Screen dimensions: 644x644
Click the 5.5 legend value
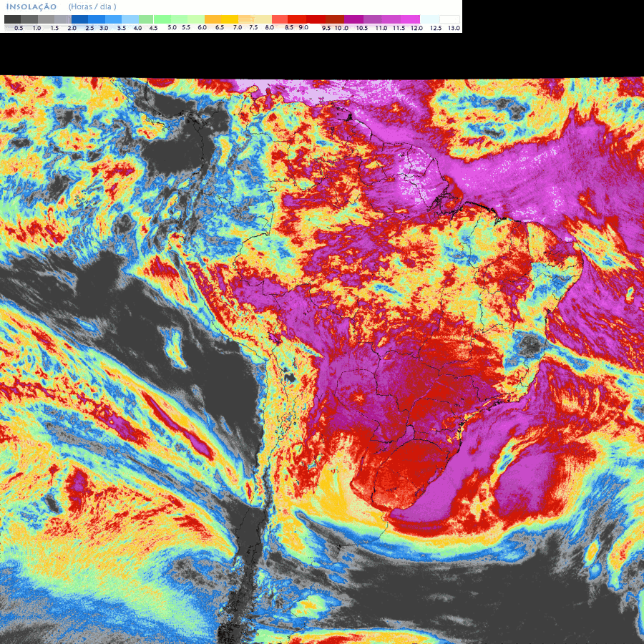pyautogui.click(x=186, y=27)
